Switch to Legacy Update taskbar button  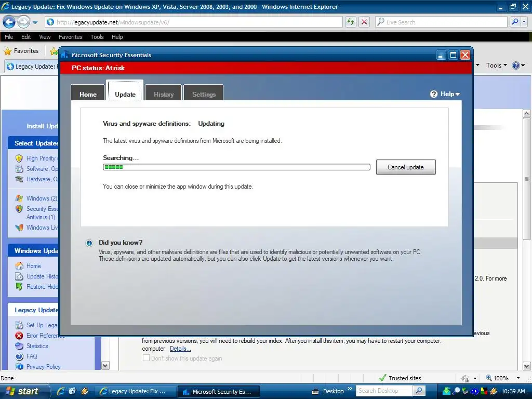point(135,392)
